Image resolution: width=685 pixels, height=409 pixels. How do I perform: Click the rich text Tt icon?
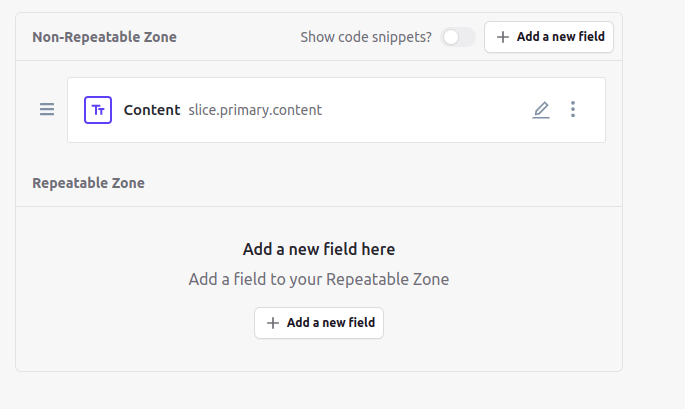click(98, 110)
